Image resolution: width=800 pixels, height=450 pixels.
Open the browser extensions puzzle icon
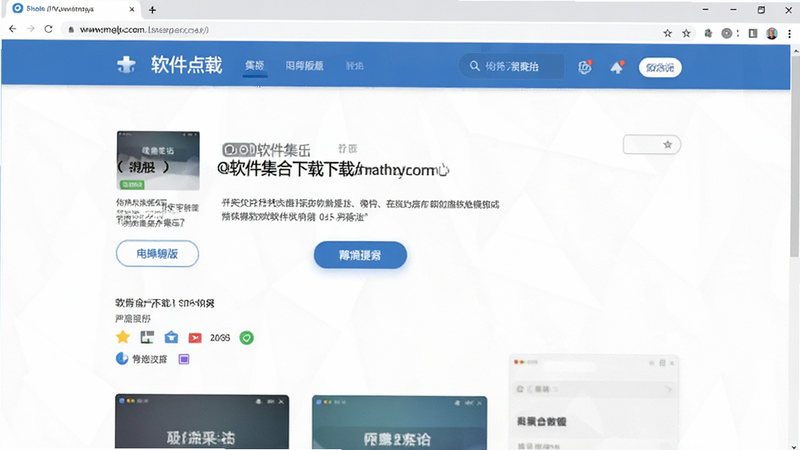[708, 33]
